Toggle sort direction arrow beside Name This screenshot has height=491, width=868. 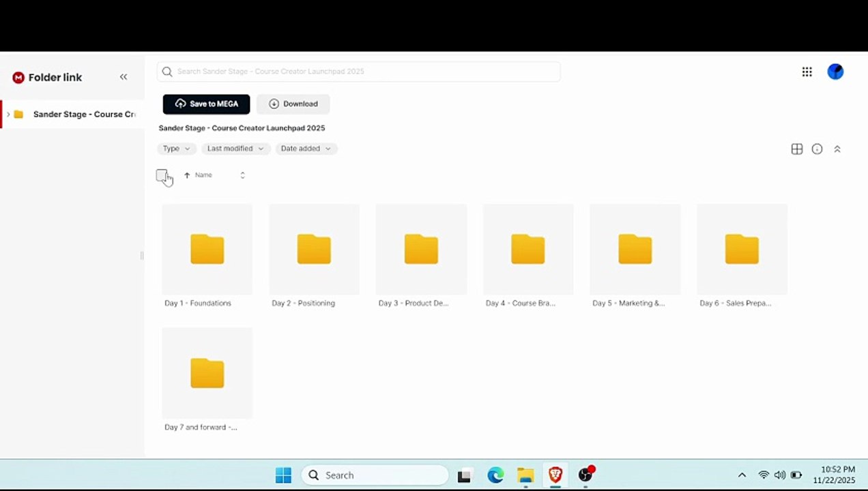[187, 175]
